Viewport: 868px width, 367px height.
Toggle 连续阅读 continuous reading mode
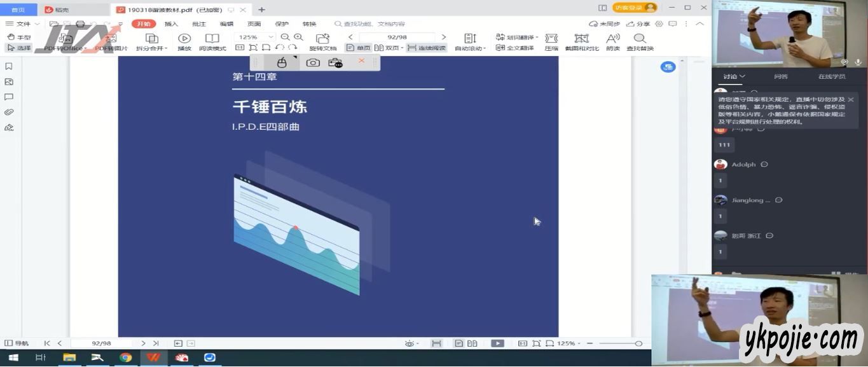427,48
